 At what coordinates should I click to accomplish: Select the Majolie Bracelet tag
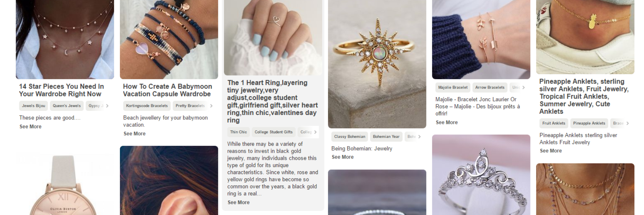tap(453, 87)
